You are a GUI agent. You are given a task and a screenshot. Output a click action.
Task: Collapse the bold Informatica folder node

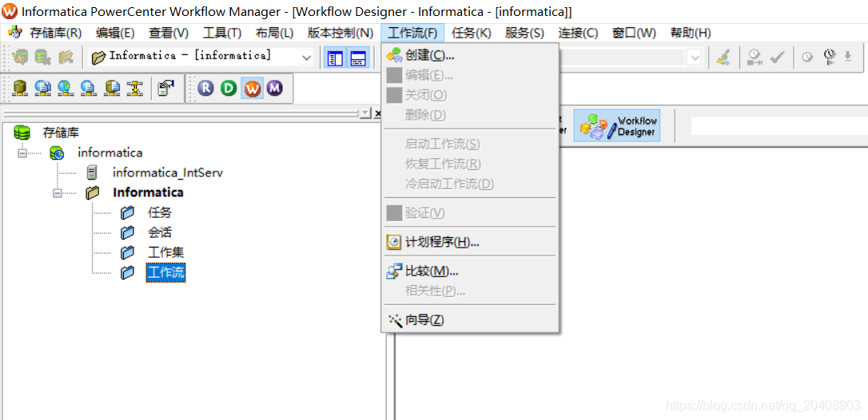[58, 192]
